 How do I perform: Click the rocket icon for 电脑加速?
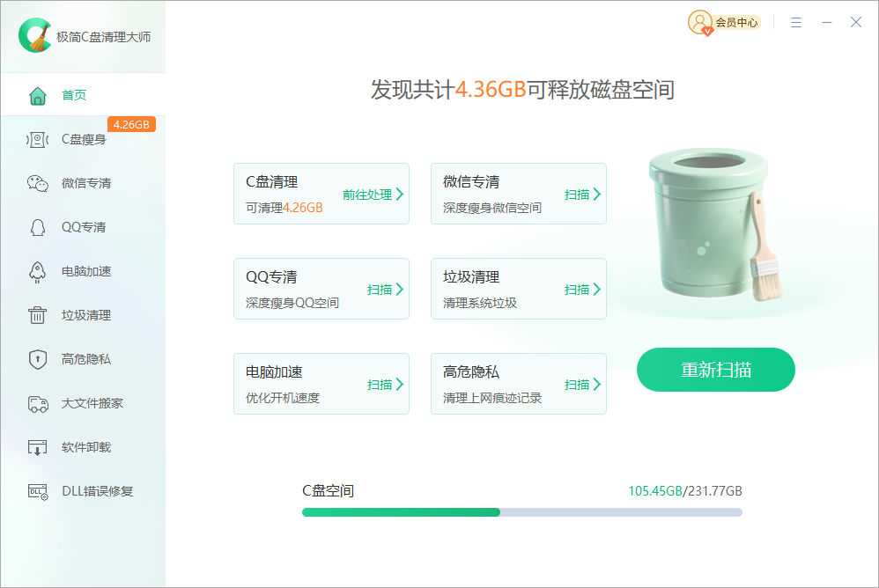(38, 272)
